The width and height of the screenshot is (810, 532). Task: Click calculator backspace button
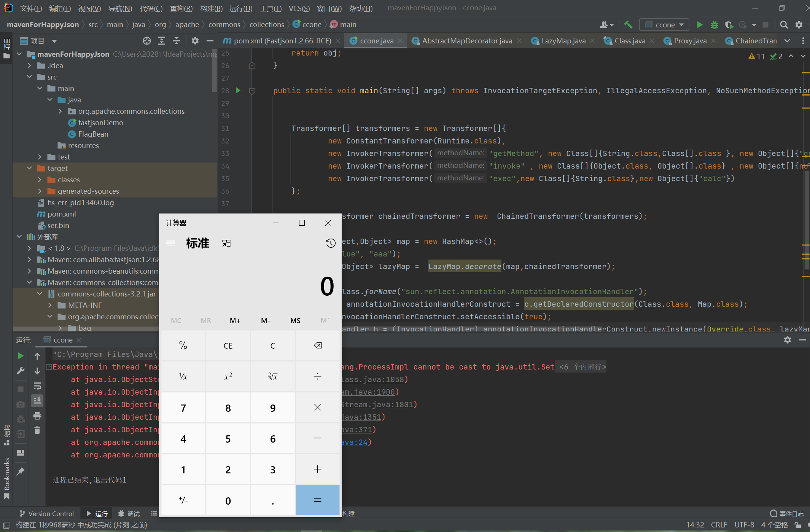[x=318, y=346]
